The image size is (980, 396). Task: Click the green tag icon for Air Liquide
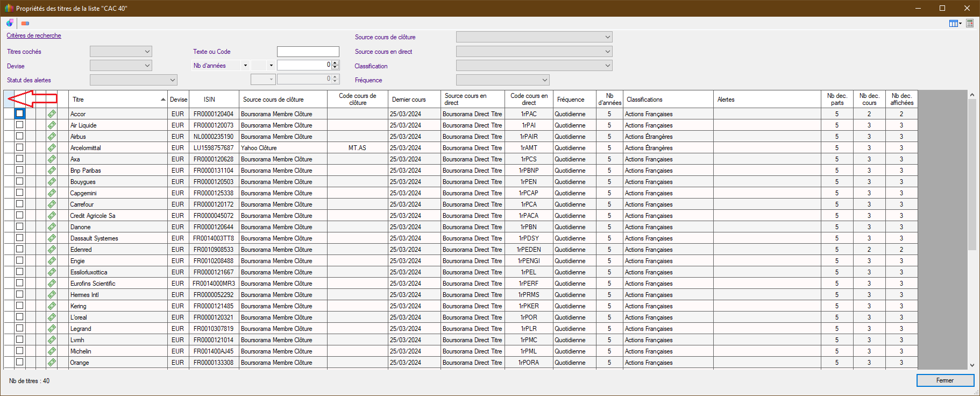(x=52, y=125)
